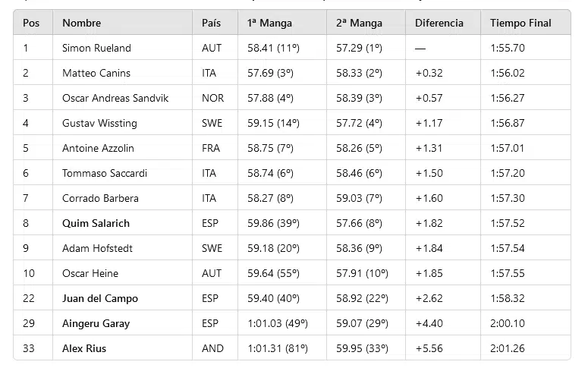Click the "Pos" column header

click(31, 23)
